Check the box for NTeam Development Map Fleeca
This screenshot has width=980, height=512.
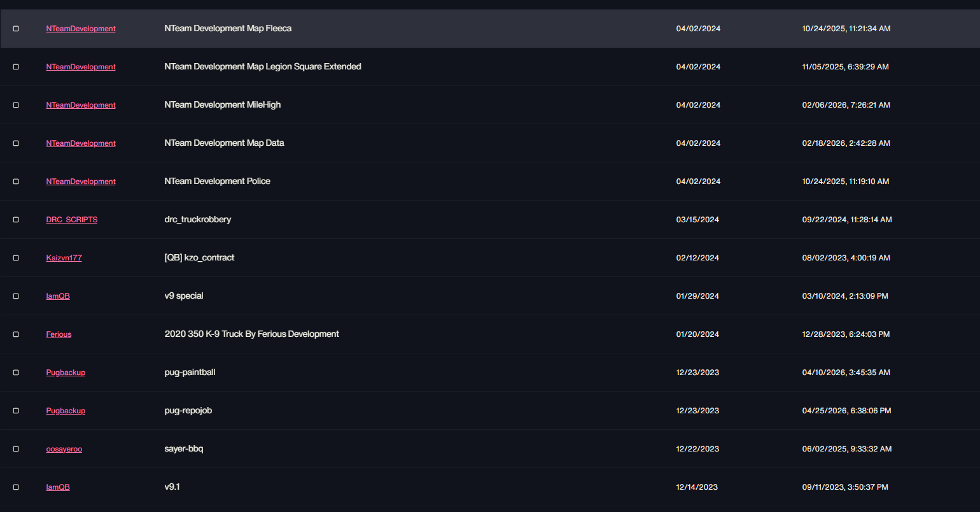pyautogui.click(x=16, y=29)
